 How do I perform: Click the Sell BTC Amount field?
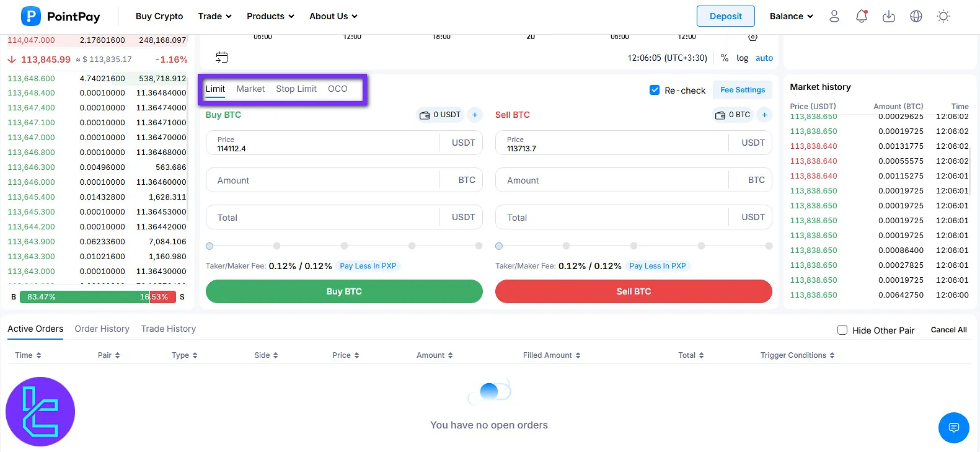(633, 180)
